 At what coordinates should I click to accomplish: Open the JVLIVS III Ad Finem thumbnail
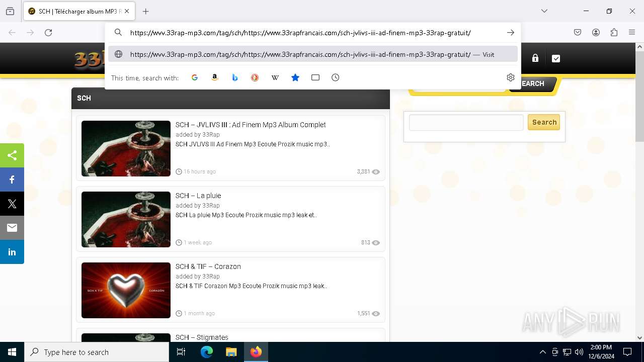(x=126, y=148)
